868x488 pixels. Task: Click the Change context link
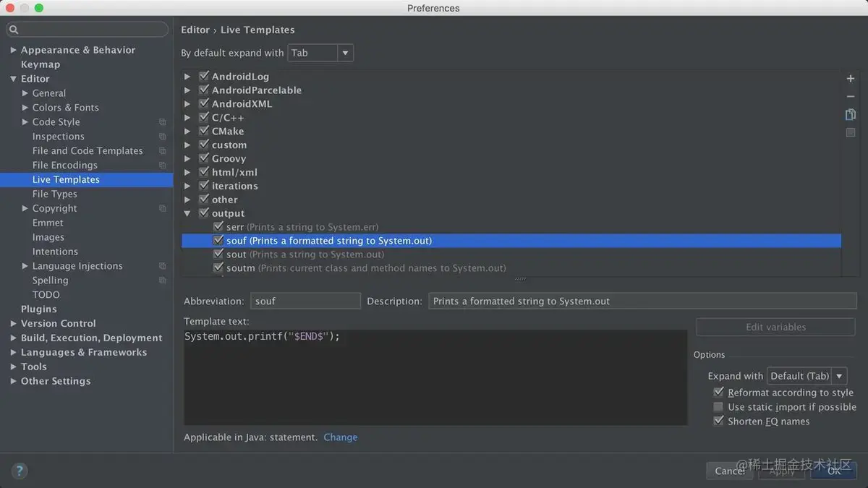click(340, 437)
